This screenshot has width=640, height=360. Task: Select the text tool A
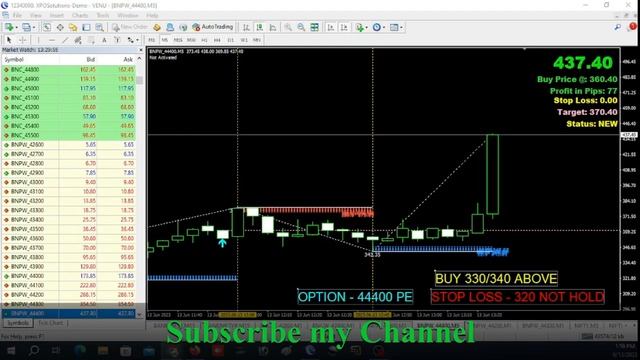[104, 40]
